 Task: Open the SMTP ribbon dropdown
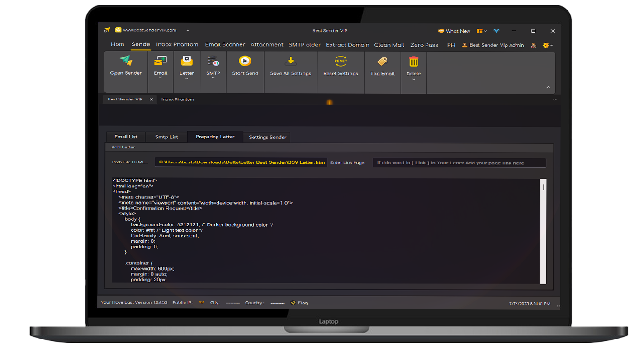[x=213, y=78]
